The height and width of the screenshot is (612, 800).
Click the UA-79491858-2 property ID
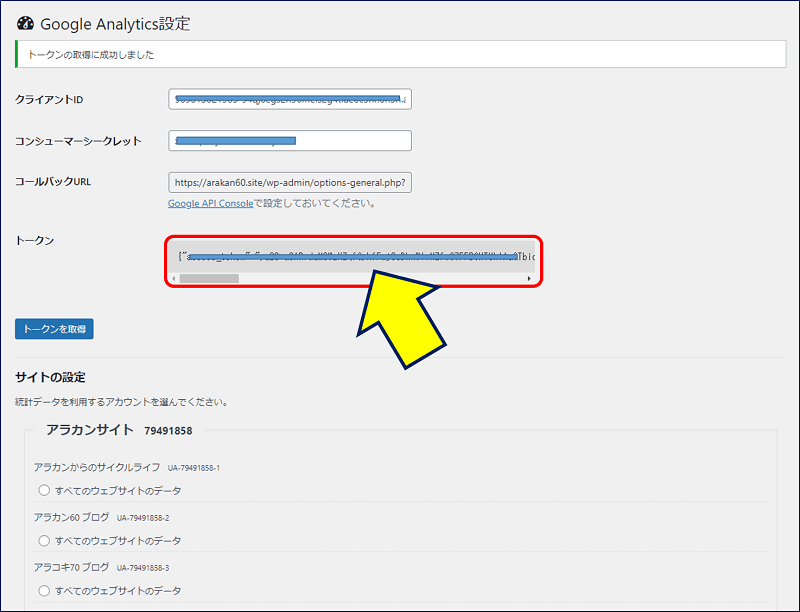pyautogui.click(x=143, y=518)
